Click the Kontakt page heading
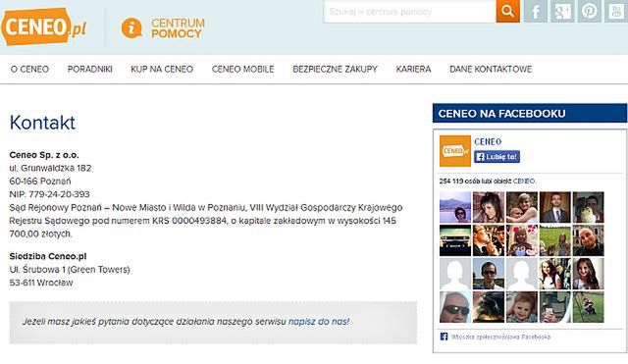628x364 pixels. tap(42, 123)
